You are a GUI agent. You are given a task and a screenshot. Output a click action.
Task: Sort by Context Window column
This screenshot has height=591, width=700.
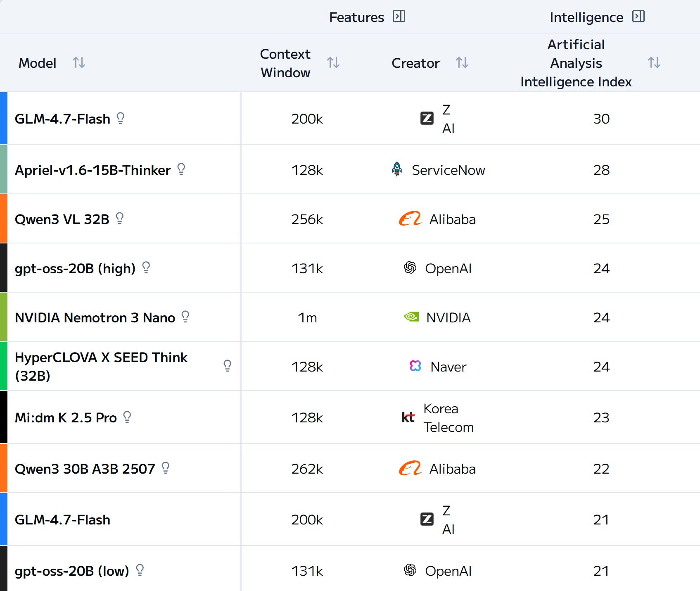(x=333, y=63)
